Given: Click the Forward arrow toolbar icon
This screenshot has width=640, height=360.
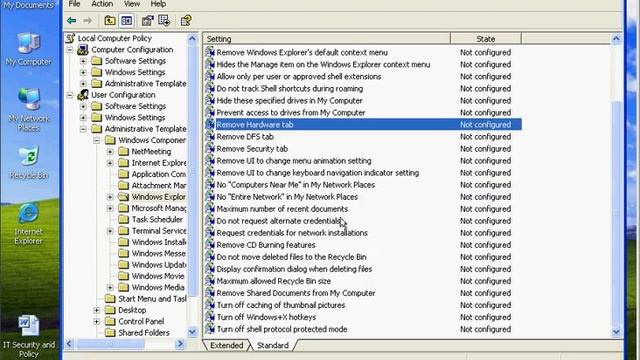Looking at the screenshot, I should pos(87,20).
